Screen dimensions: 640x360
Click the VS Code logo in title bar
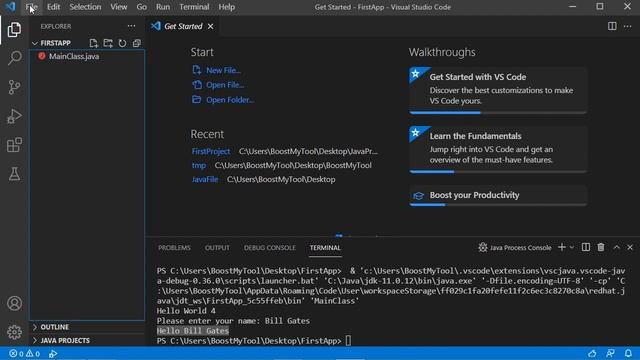[x=10, y=7]
